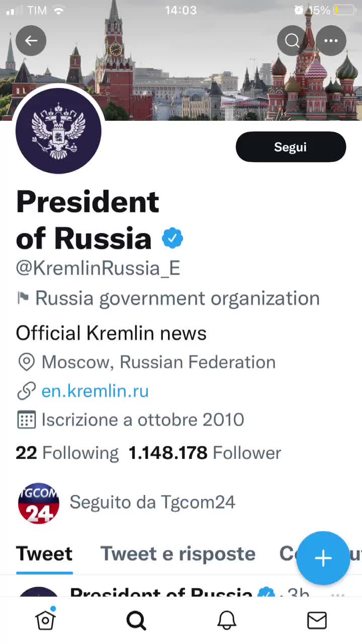
Task: Open the President of Russia profile picture
Action: tap(58, 131)
